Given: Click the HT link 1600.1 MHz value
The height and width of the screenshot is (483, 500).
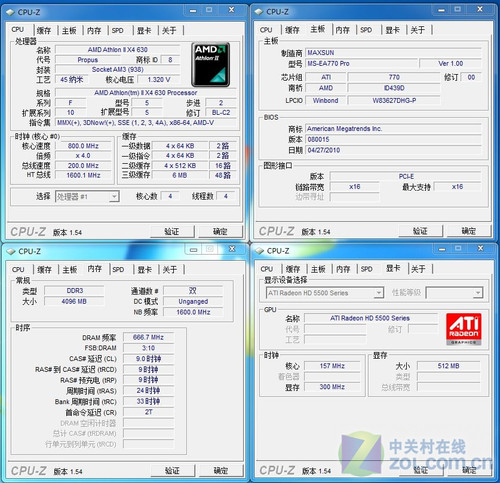Looking at the screenshot, I should tap(83, 175).
